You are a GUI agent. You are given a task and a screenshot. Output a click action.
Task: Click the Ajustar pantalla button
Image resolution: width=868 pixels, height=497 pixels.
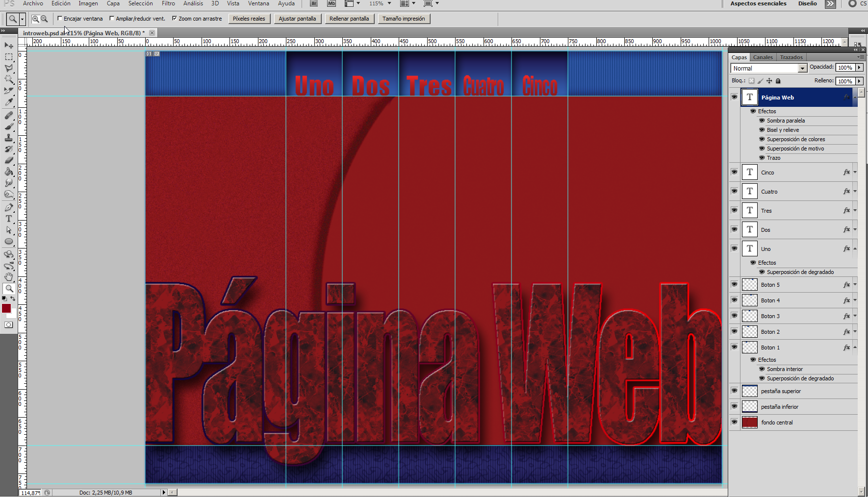297,19
